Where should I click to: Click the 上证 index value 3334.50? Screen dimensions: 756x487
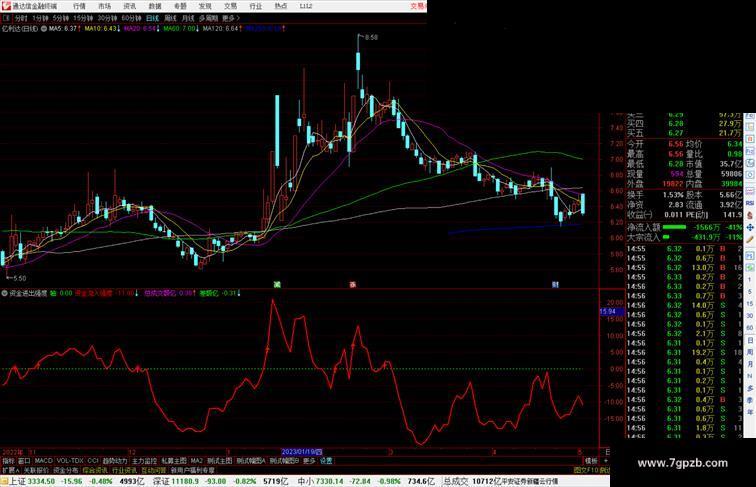pyautogui.click(x=41, y=481)
